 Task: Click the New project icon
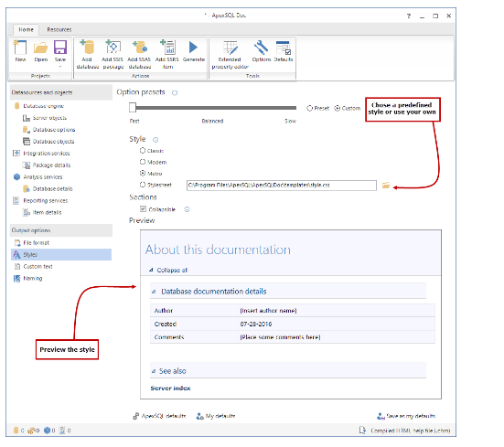click(20, 48)
